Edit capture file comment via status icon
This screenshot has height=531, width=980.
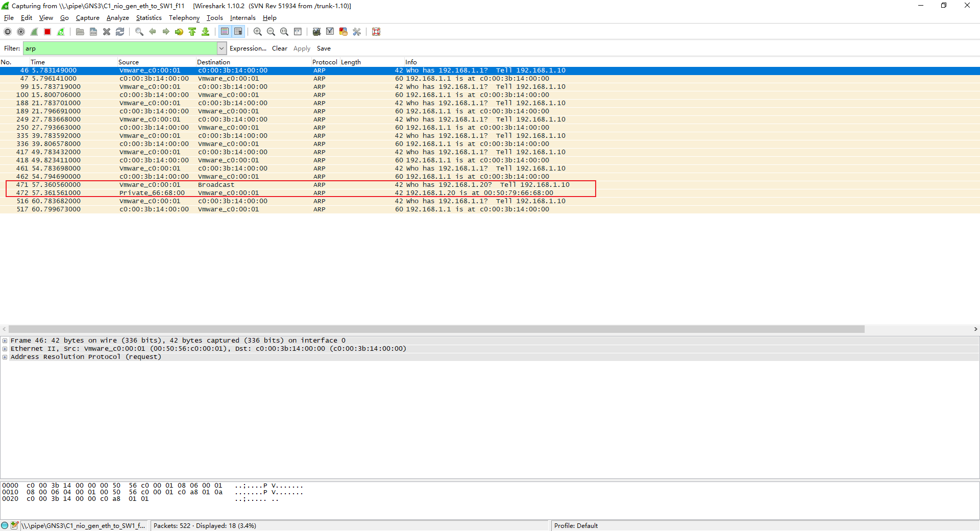pos(14,525)
